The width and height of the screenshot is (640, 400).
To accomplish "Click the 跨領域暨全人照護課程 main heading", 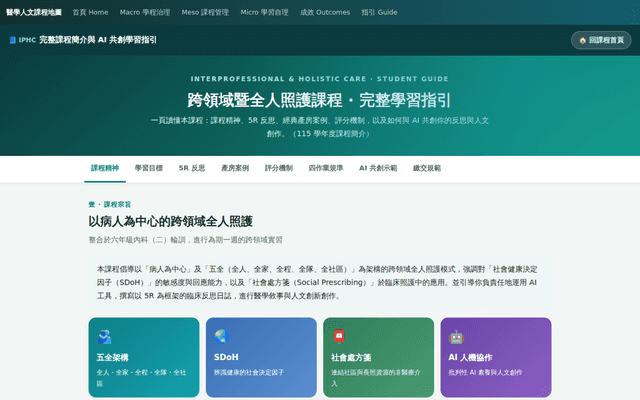I will (319, 100).
